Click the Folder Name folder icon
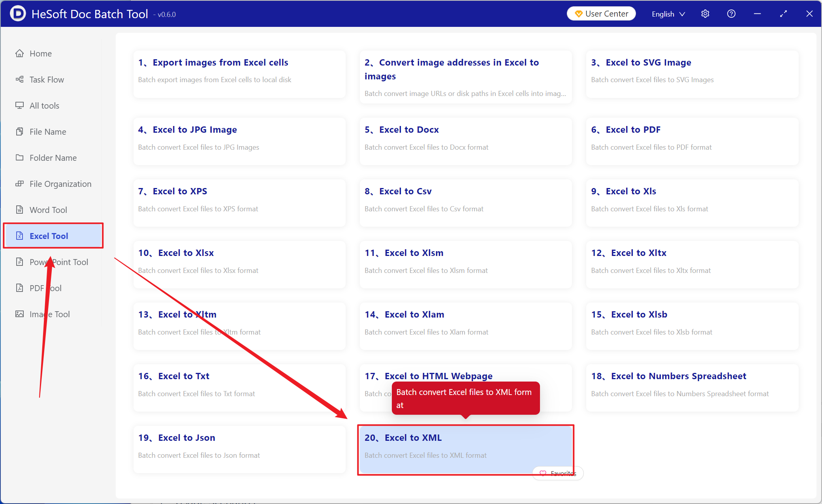 pos(19,158)
